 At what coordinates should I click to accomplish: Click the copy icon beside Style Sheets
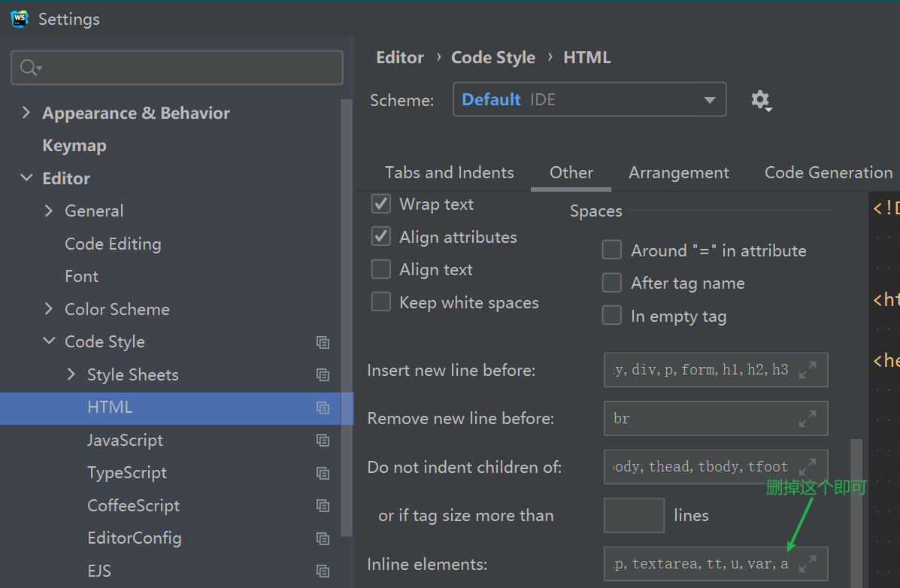tap(323, 374)
